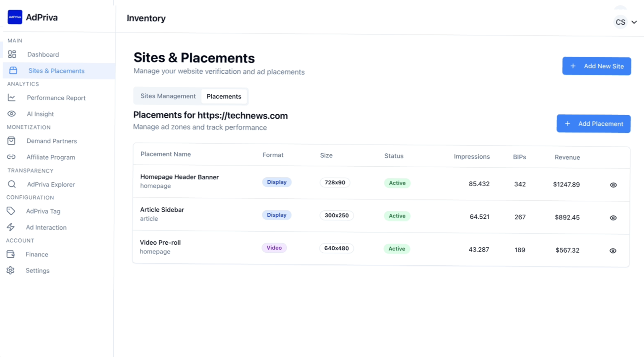Open Dashboard via its grid icon

(12, 54)
